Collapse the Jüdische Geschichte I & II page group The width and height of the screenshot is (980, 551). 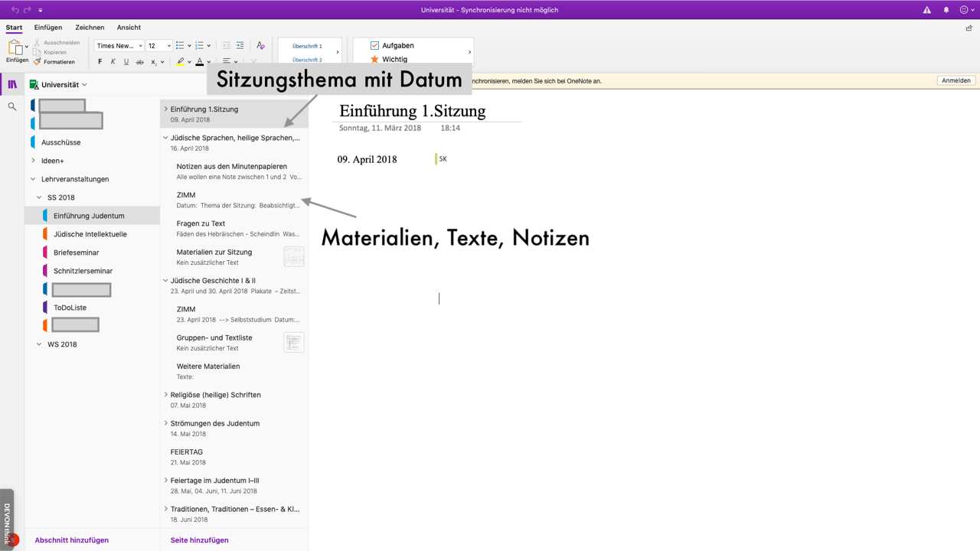pos(165,280)
